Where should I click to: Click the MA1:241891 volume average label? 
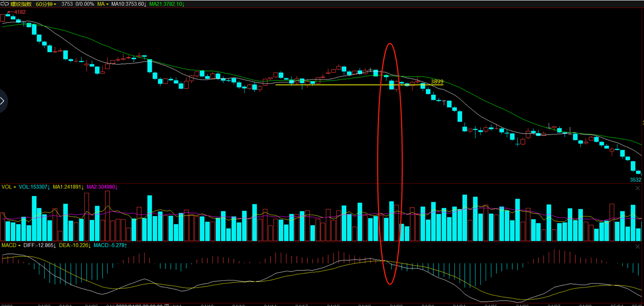pos(68,187)
